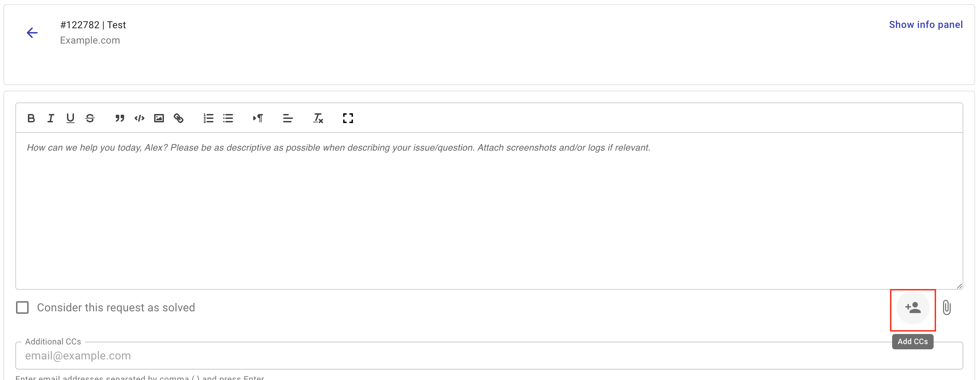Apply strikethrough formatting
The image size is (980, 380).
pos(90,118)
